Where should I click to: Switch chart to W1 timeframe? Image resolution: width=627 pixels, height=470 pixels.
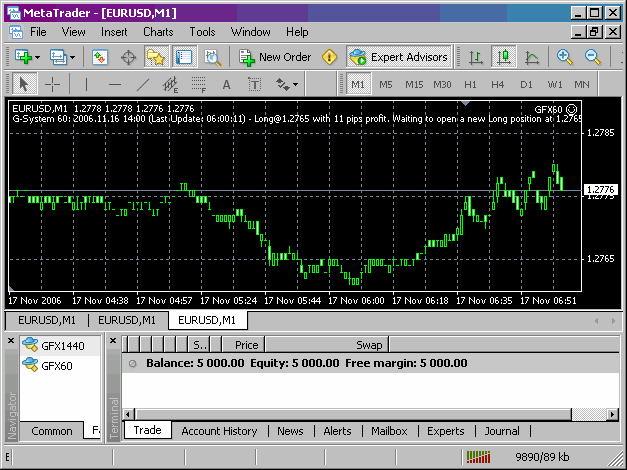coord(555,84)
